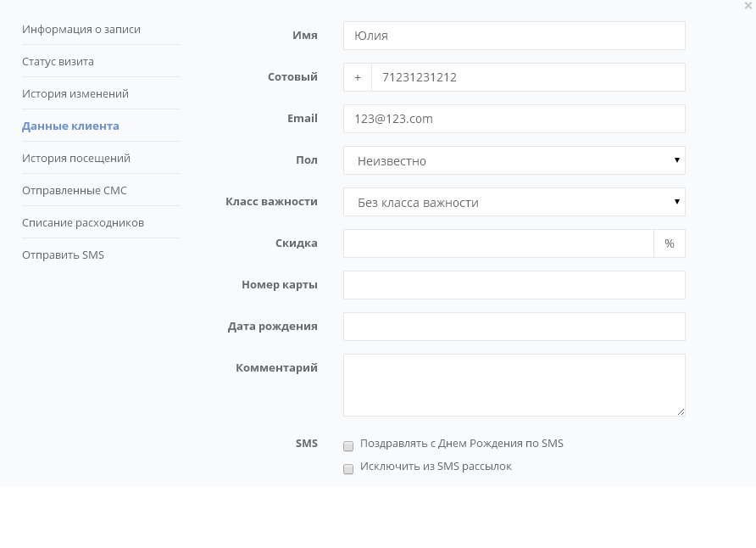756x548 pixels.
Task: Focus the Имя input containing Юлия
Action: 514,36
